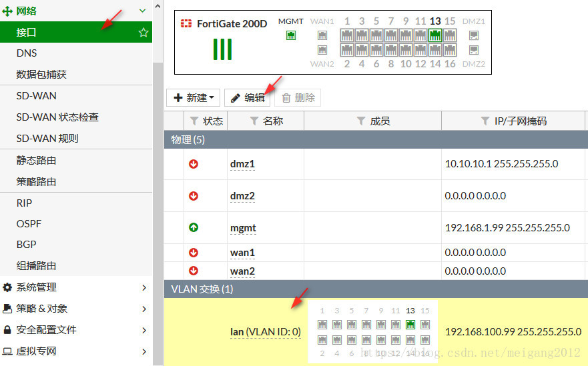Click IP cell 192.168.100.99 255.255.255.0
This screenshot has height=366, width=588.
tap(513, 331)
